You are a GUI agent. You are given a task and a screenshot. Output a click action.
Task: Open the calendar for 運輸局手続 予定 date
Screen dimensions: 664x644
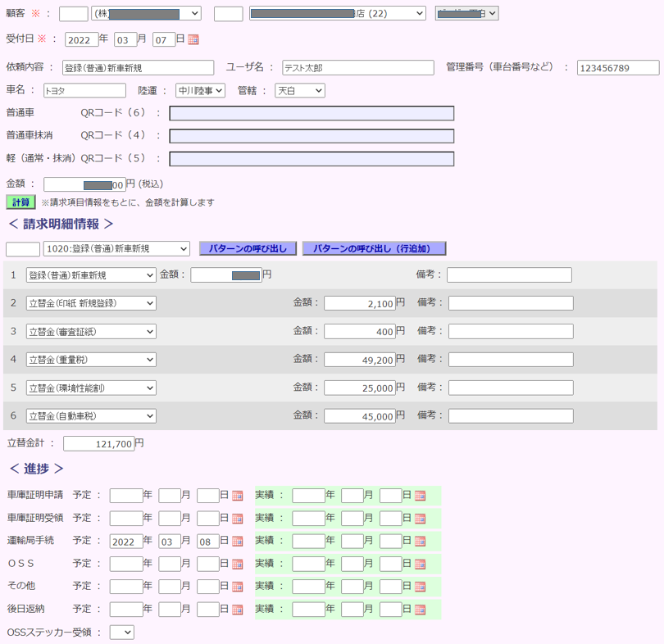coord(236,541)
